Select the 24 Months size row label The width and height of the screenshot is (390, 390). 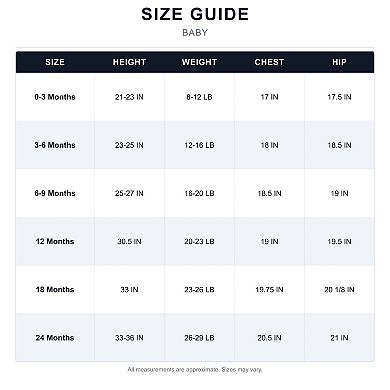point(55,338)
